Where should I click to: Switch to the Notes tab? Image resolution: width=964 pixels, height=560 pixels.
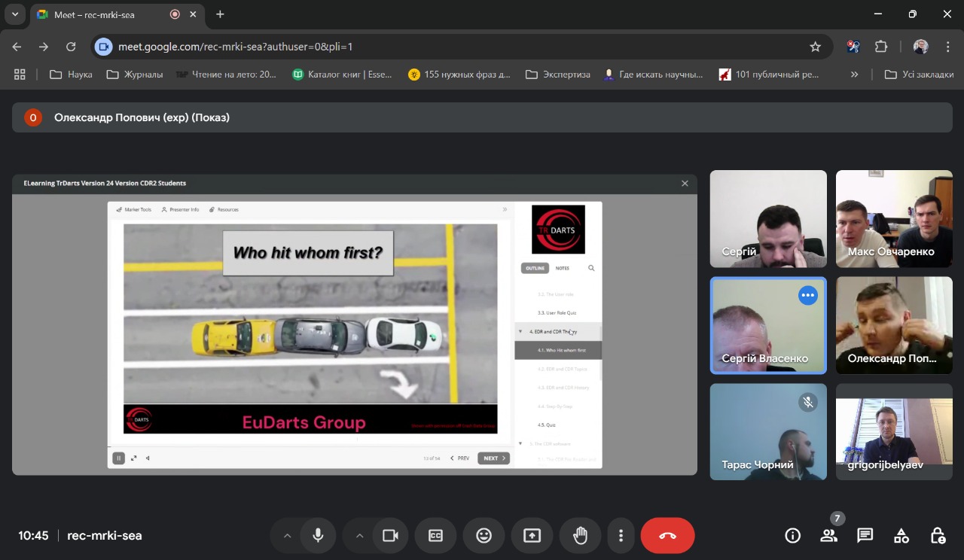tap(563, 268)
